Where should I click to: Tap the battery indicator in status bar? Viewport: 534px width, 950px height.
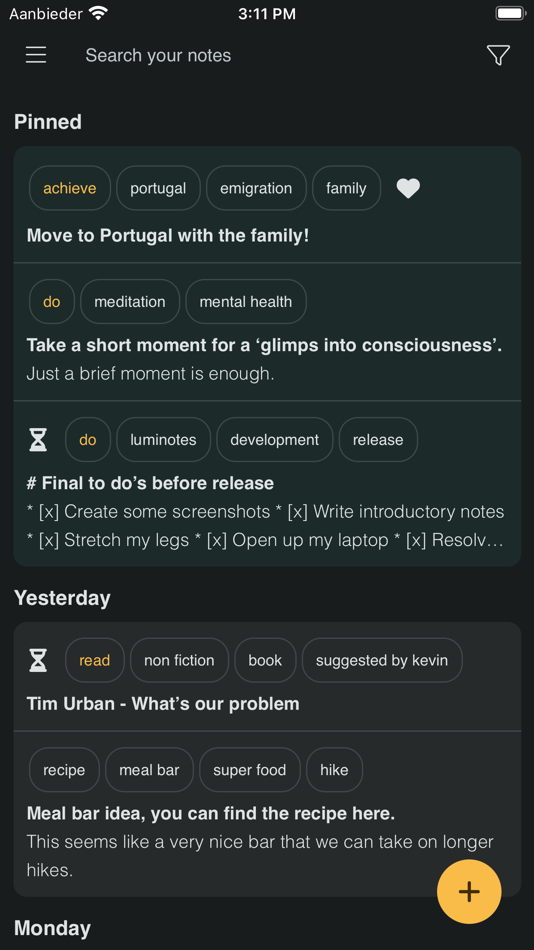510,13
